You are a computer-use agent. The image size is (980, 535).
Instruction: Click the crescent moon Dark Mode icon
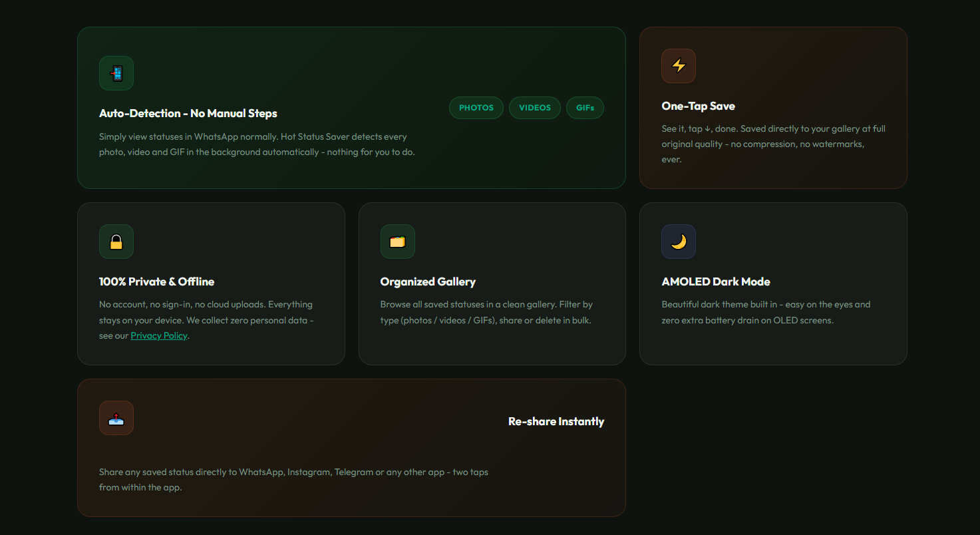click(678, 242)
